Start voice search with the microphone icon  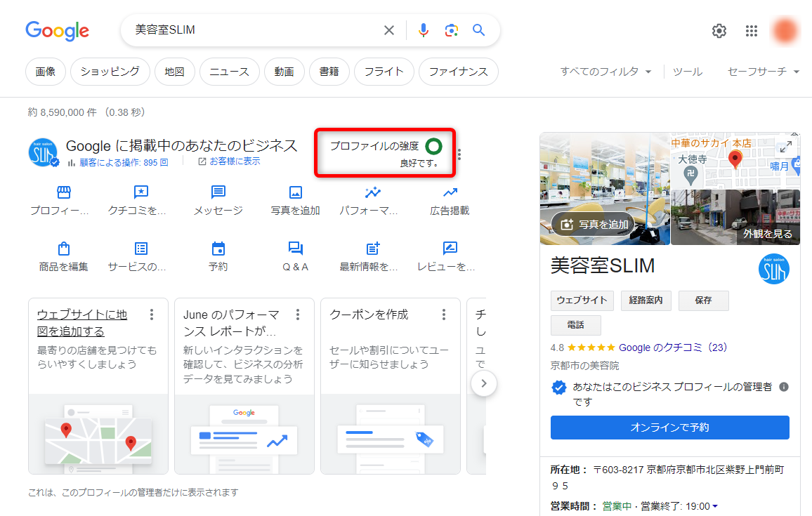pyautogui.click(x=424, y=30)
